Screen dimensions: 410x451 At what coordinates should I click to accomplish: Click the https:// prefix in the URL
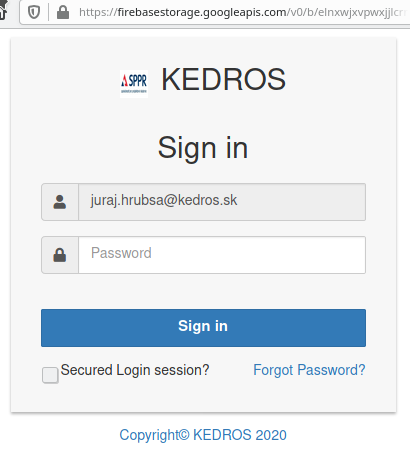pos(98,13)
